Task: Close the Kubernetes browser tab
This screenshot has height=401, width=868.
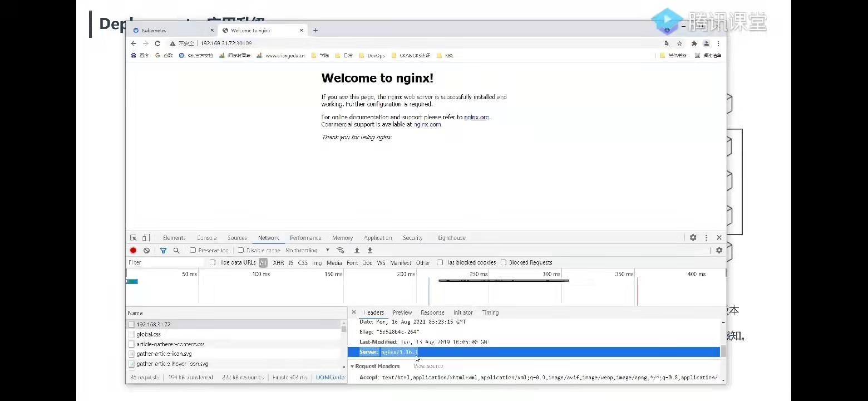Action: pos(212,31)
